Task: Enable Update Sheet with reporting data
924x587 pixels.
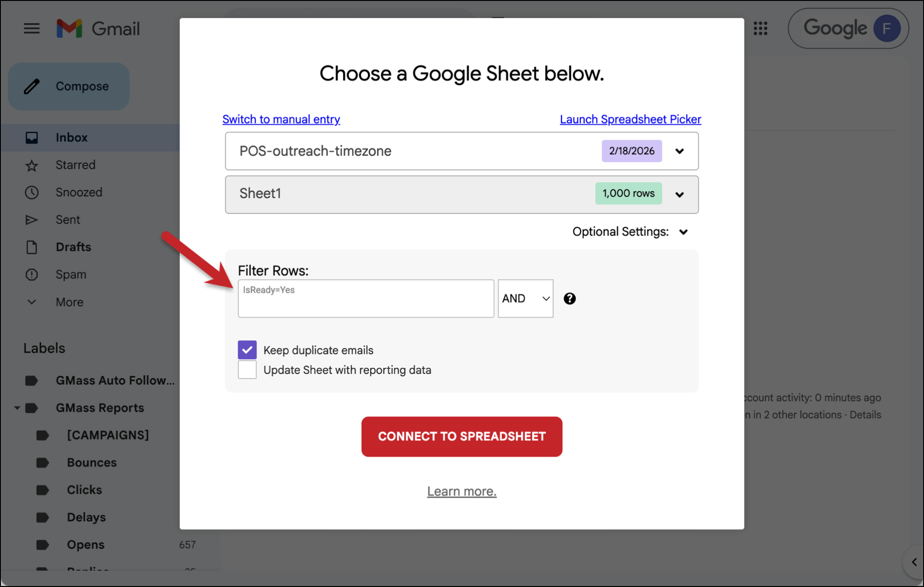Action: pos(247,370)
